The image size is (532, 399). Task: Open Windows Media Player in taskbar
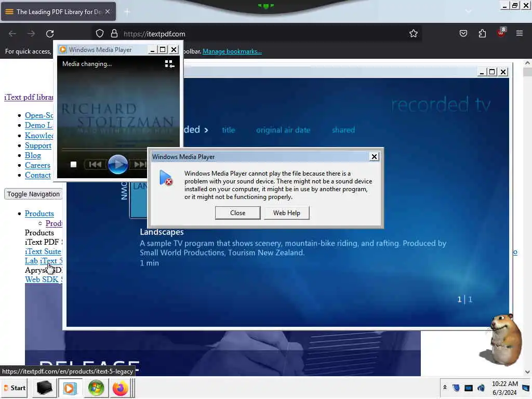(70, 388)
